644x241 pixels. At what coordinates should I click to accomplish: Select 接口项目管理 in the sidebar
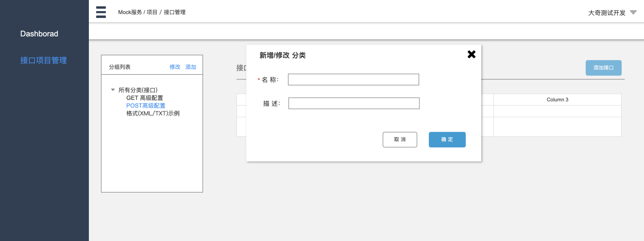click(x=43, y=60)
